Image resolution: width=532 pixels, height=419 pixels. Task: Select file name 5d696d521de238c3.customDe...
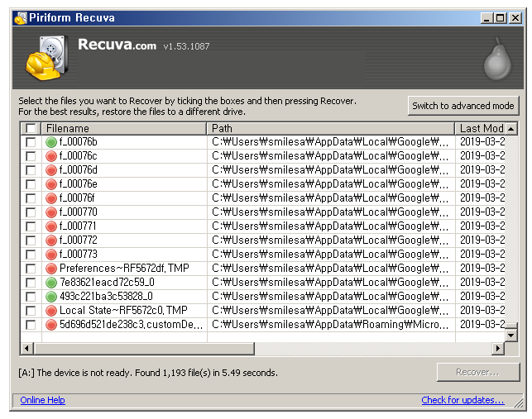pos(131,325)
